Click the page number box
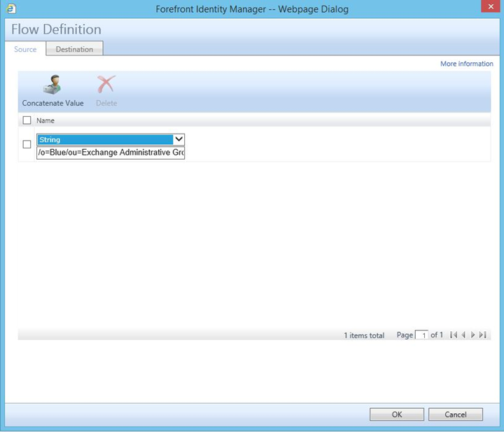This screenshot has height=432, width=504. pos(421,335)
